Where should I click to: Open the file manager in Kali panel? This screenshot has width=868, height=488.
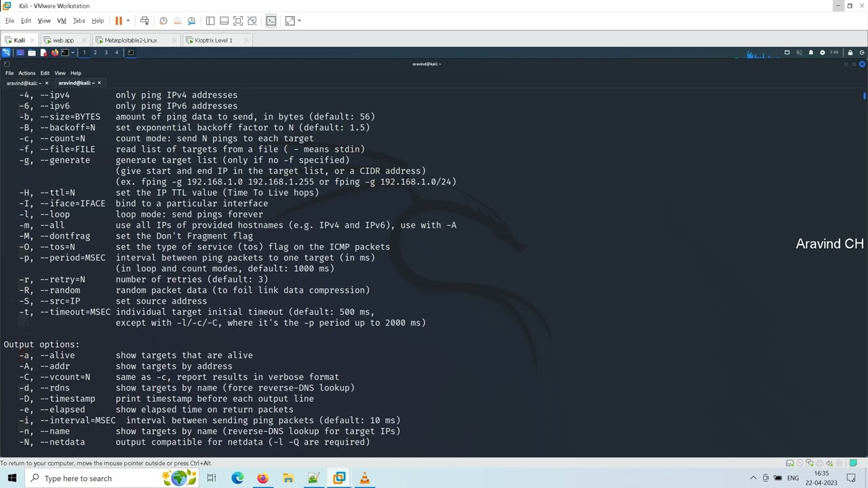pos(32,52)
